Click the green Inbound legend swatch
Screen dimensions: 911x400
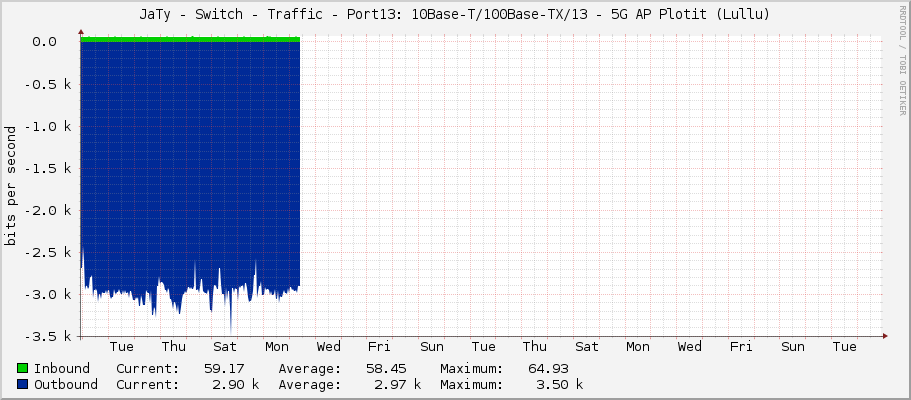point(23,369)
